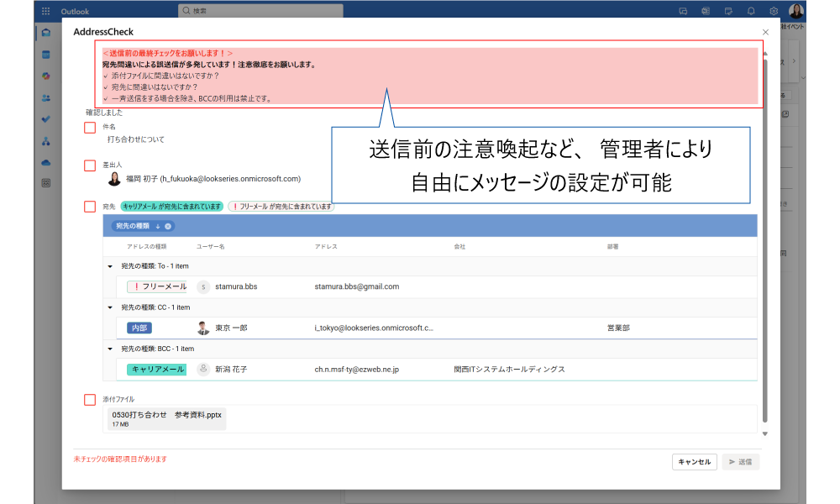Open the People contacts sidebar icon
840x504 pixels.
pyautogui.click(x=46, y=97)
